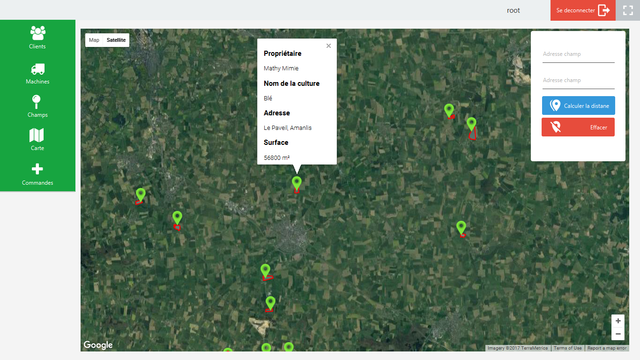The height and width of the screenshot is (360, 640).
Task: Close the field info popup
Action: 329,46
